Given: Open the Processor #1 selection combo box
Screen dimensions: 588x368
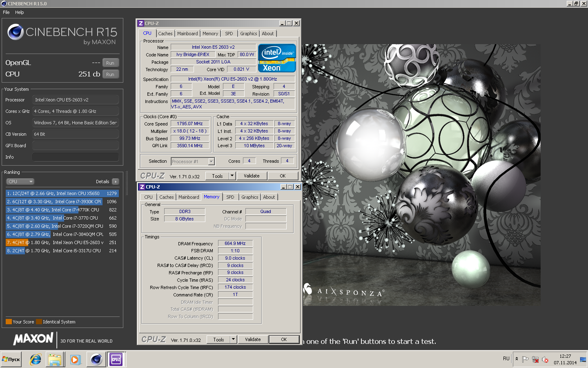Looking at the screenshot, I should [x=193, y=162].
